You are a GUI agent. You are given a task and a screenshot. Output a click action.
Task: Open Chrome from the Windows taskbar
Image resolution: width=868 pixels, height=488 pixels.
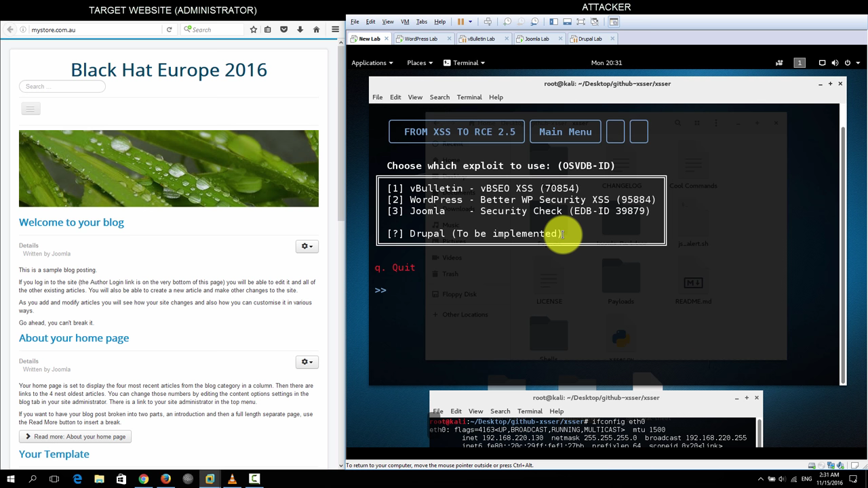pyautogui.click(x=144, y=479)
